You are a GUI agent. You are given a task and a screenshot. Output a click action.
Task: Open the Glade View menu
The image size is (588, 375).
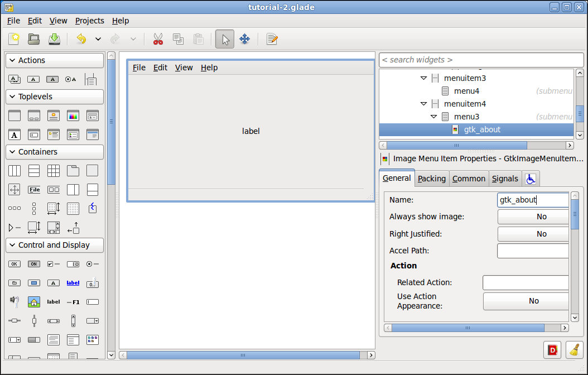pyautogui.click(x=58, y=21)
